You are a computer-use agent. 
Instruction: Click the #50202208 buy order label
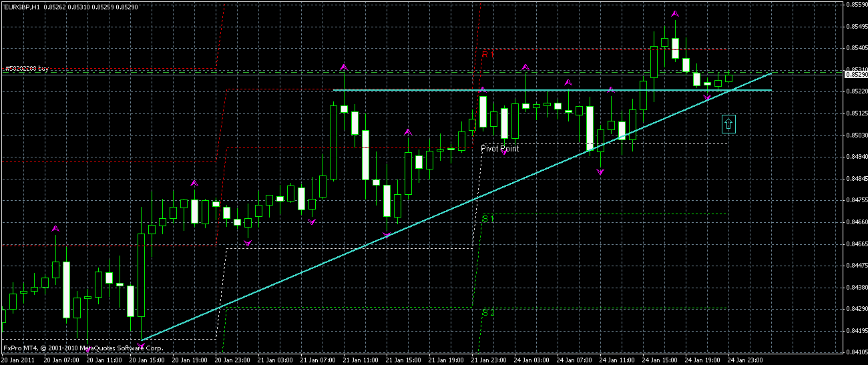click(27, 68)
